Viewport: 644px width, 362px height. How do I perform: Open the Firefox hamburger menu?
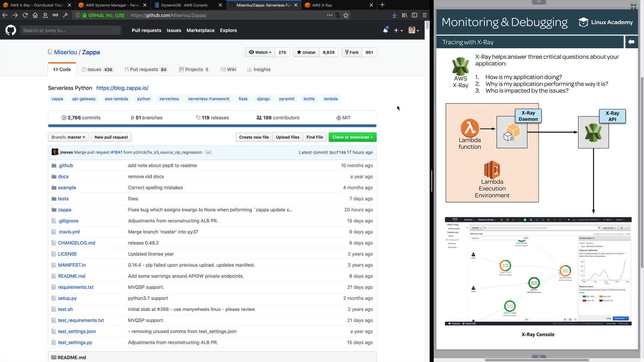click(x=424, y=15)
